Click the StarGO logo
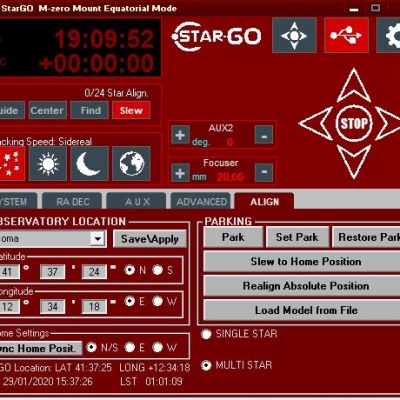The height and width of the screenshot is (400, 400). point(217,36)
